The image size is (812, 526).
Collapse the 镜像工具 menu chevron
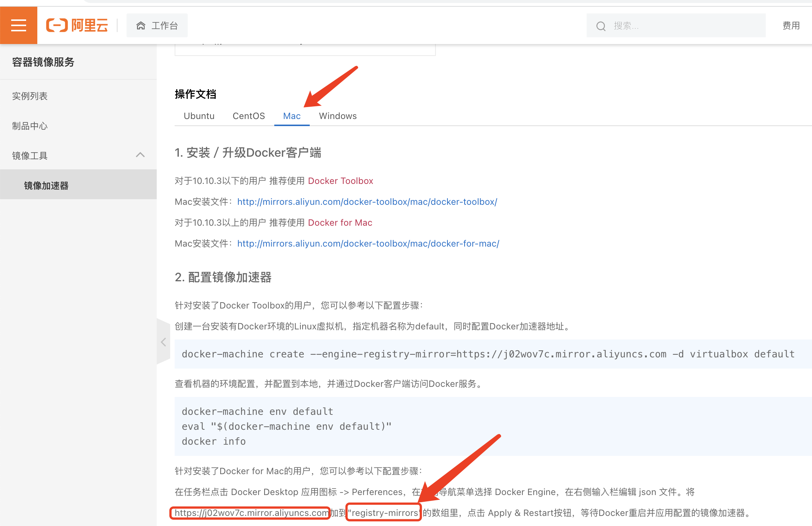coord(140,155)
